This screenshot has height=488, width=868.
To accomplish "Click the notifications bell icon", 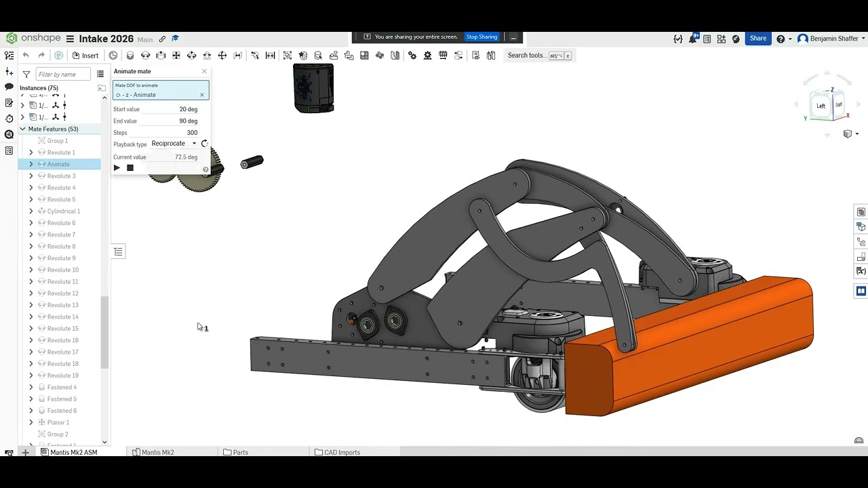I will click(693, 39).
